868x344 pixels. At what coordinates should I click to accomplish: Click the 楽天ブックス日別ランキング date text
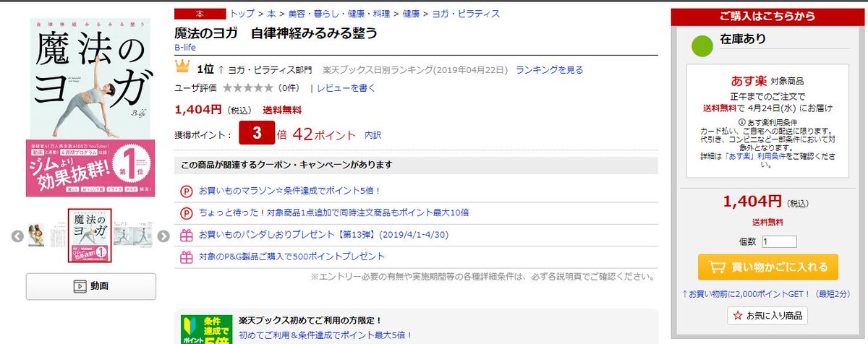tap(414, 70)
